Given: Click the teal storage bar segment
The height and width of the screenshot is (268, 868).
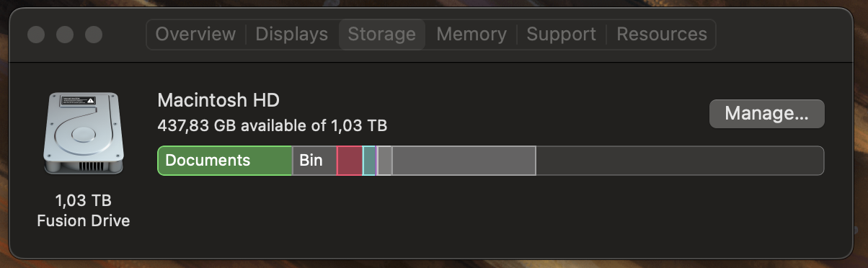Looking at the screenshot, I should click(x=369, y=160).
